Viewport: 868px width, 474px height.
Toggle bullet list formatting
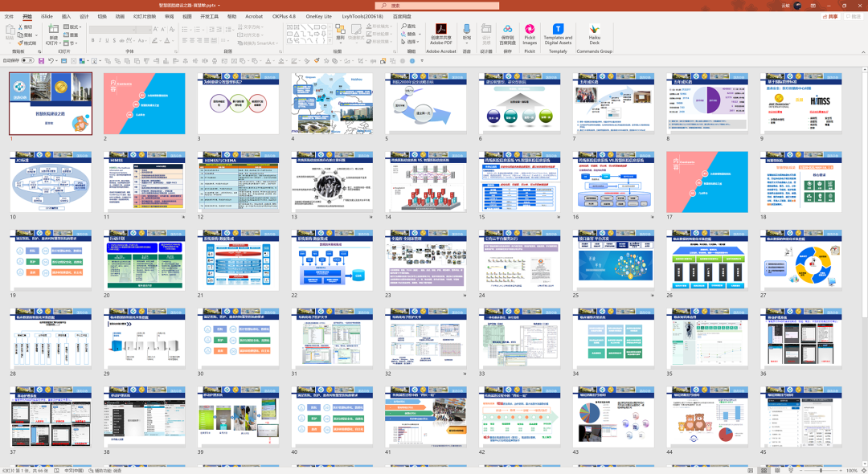tap(186, 29)
